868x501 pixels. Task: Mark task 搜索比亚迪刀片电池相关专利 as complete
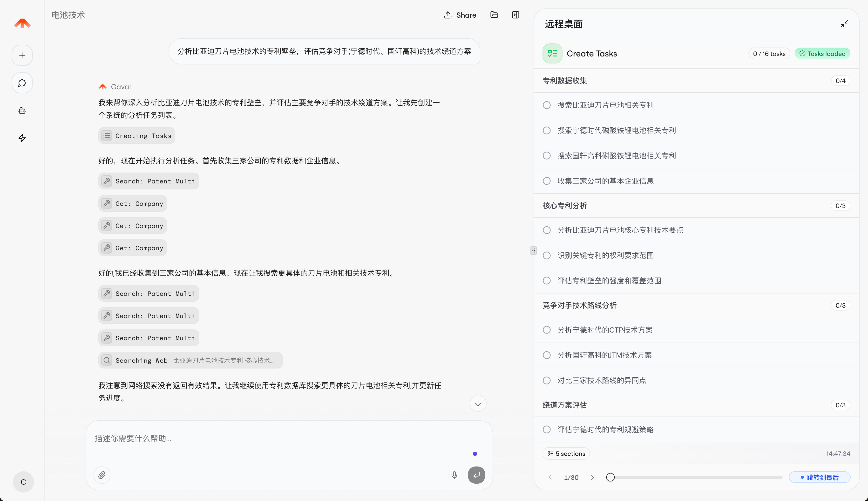tap(546, 105)
